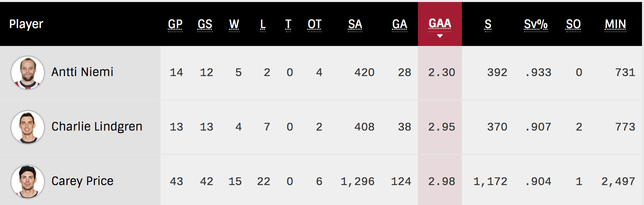Sort by L losses column header
Image resolution: width=644 pixels, height=205 pixels.
(x=263, y=24)
